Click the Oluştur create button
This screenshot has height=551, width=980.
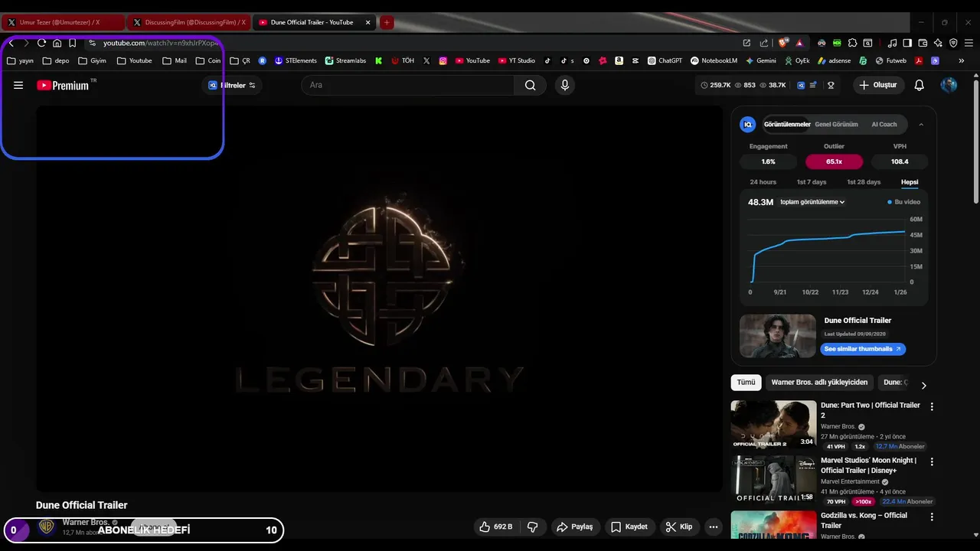point(877,85)
